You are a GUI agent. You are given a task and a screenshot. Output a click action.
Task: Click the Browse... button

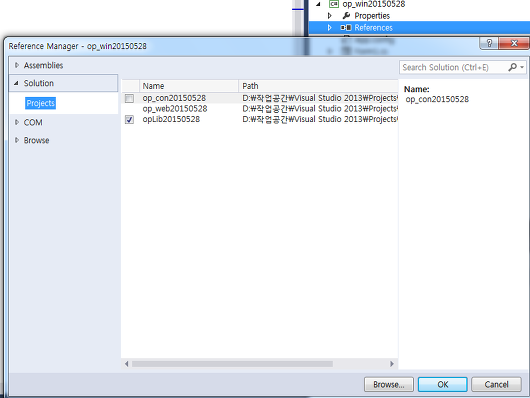389,384
